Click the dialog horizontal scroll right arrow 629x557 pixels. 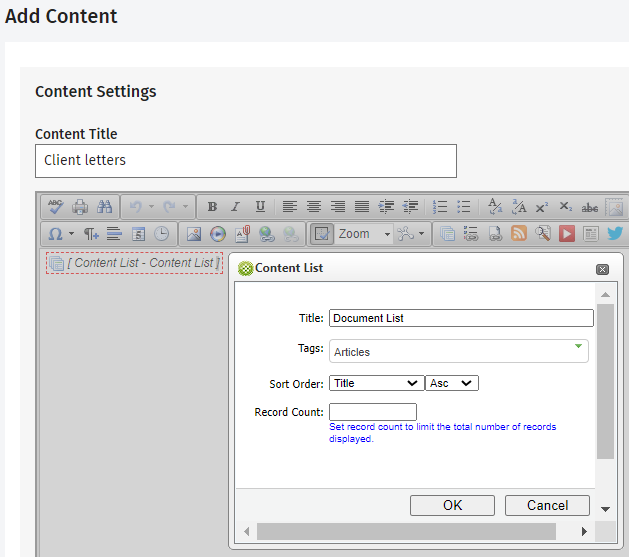coord(584,532)
